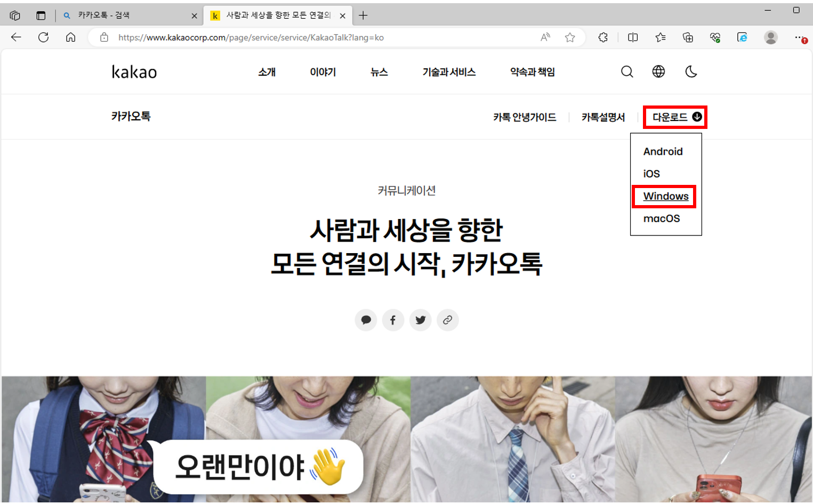The image size is (813, 504).
Task: Open the 이야기 menu
Action: pos(323,72)
